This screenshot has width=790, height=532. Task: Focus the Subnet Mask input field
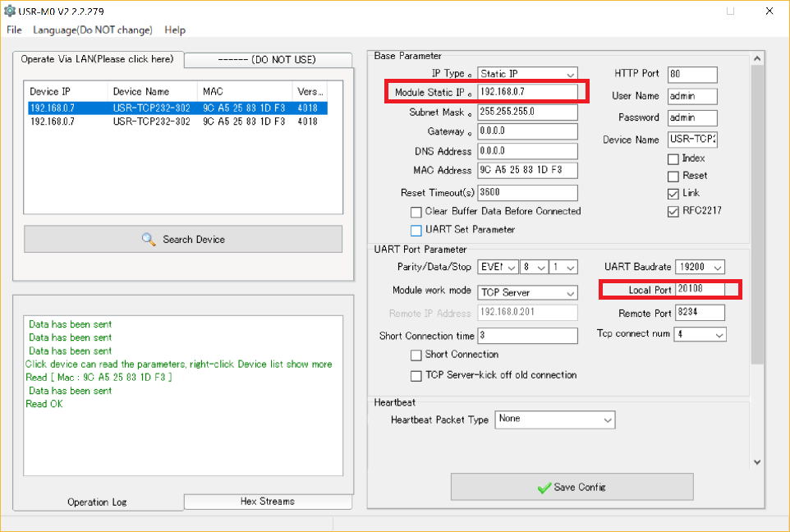coord(527,112)
